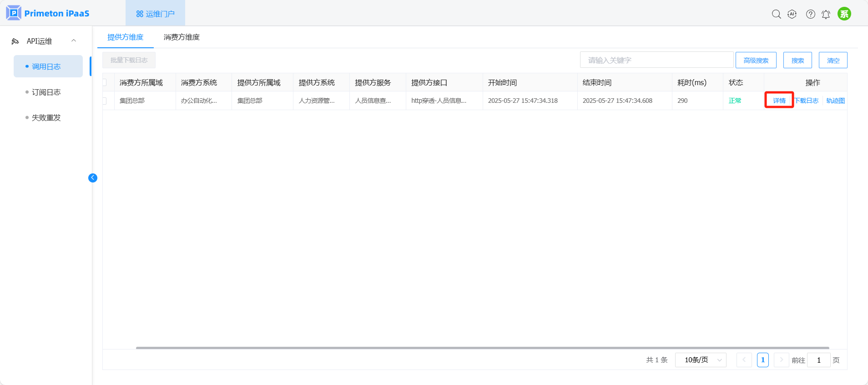Open the help question mark icon
This screenshot has width=868, height=385.
pyautogui.click(x=810, y=14)
